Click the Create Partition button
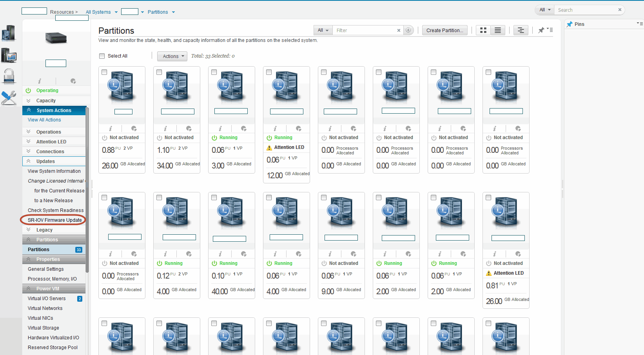644x355 pixels. coord(444,30)
